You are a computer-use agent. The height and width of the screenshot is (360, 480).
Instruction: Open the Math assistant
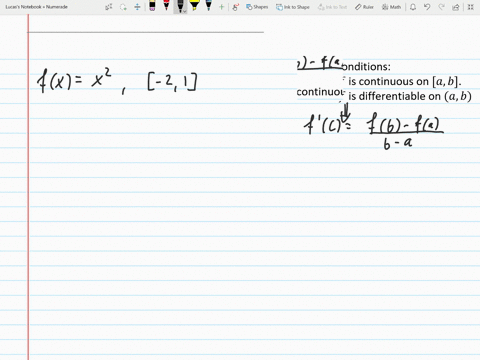(391, 7)
